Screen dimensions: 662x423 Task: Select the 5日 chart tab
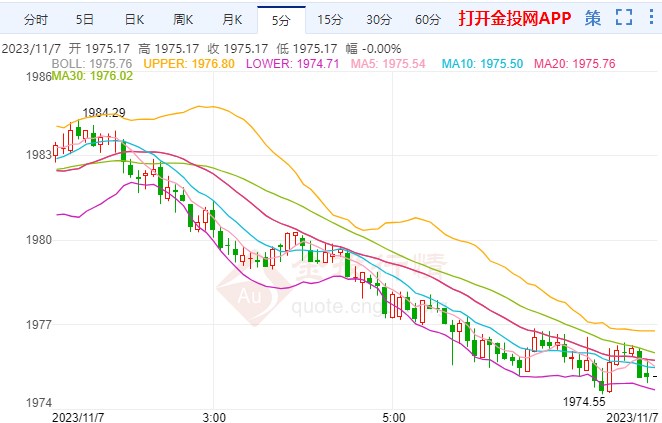[84, 20]
